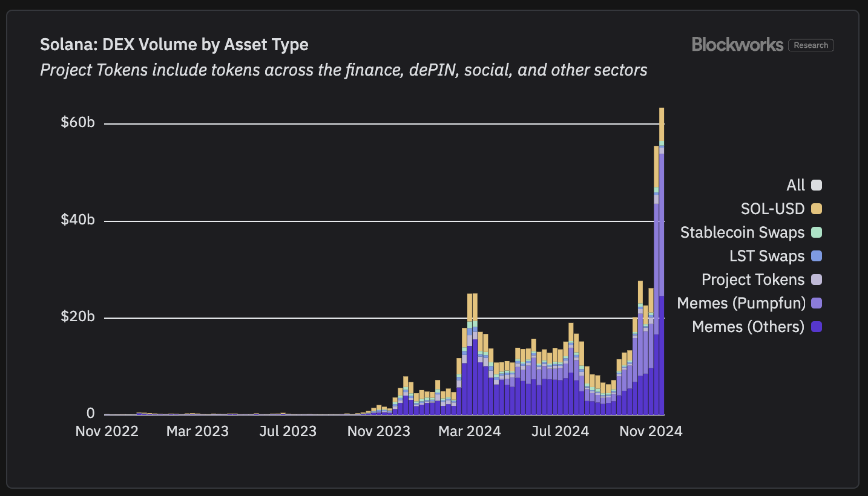Select the SOL-USD yellow legend swatch
Screen dimensions: 868x496
tap(817, 209)
